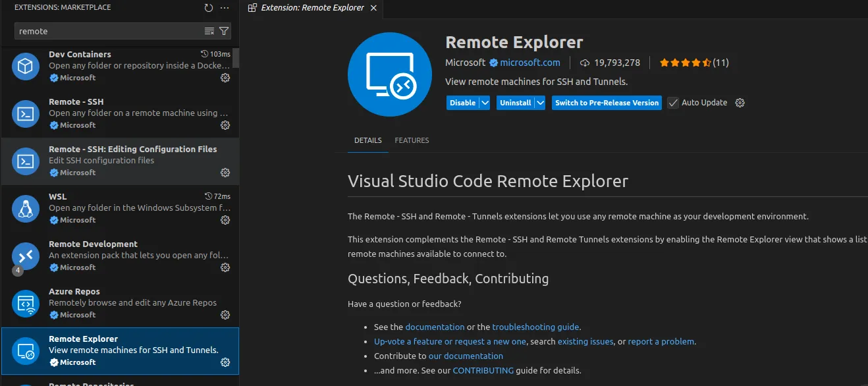Image resolution: width=868 pixels, height=386 pixels.
Task: Open manage gear for Remote Explorer row
Action: click(x=225, y=362)
